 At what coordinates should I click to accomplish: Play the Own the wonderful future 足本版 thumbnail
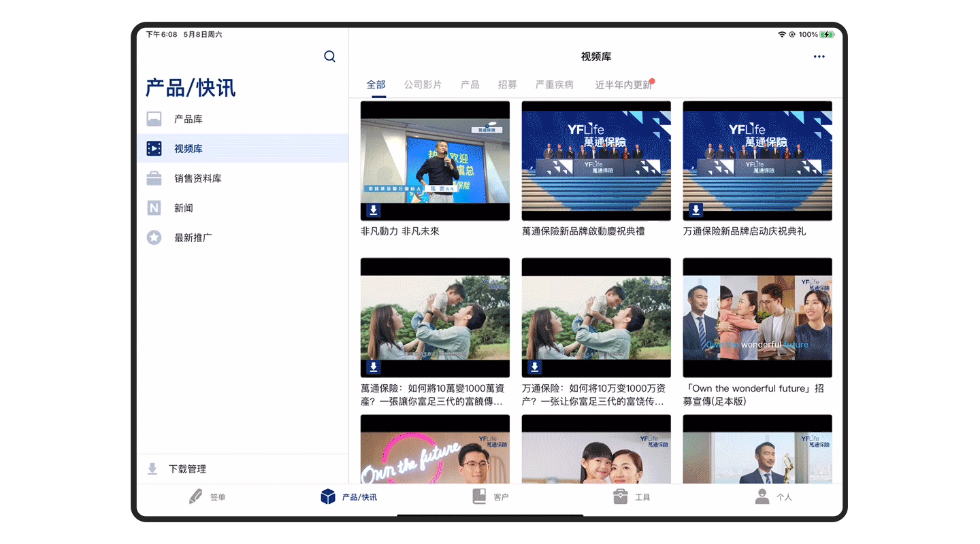coord(757,318)
